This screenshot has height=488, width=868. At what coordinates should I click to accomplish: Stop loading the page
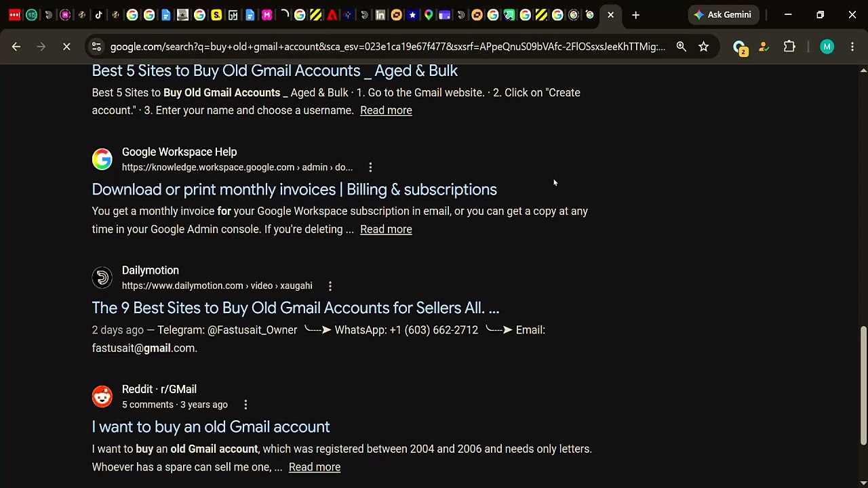pyautogui.click(x=66, y=47)
